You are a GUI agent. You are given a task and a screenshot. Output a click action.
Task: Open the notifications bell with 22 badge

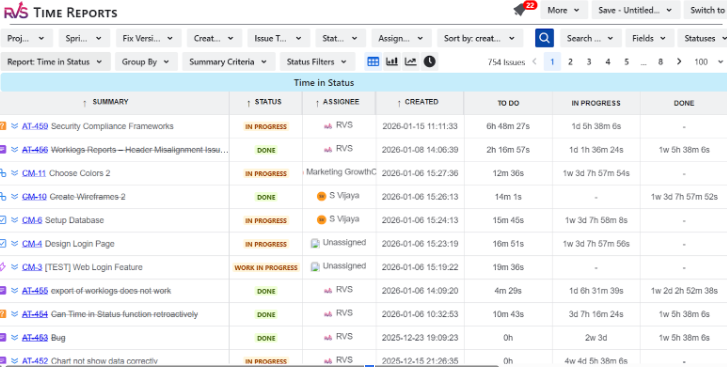523,9
